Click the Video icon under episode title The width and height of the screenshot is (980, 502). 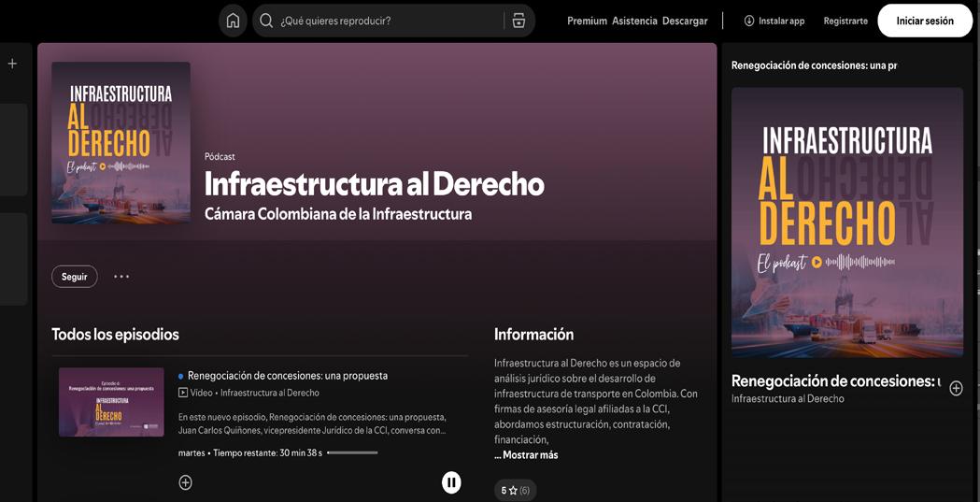click(182, 393)
